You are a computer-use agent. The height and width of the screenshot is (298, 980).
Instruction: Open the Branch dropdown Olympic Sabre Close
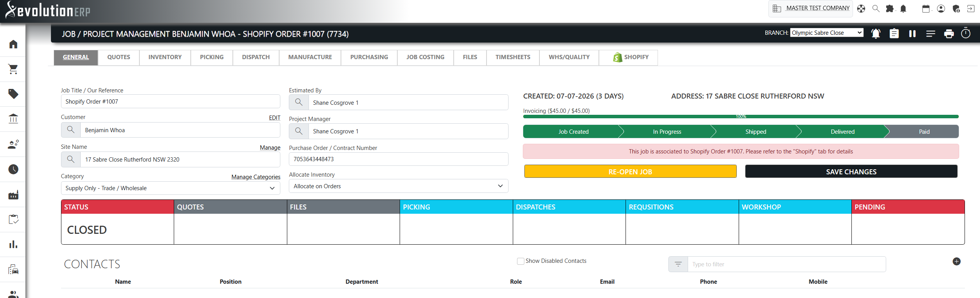pyautogui.click(x=827, y=33)
